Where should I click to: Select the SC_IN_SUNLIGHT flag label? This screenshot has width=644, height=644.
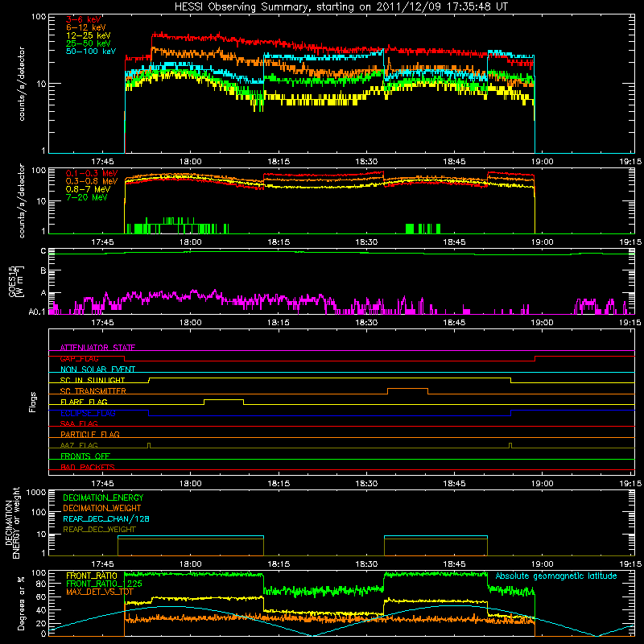click(93, 380)
